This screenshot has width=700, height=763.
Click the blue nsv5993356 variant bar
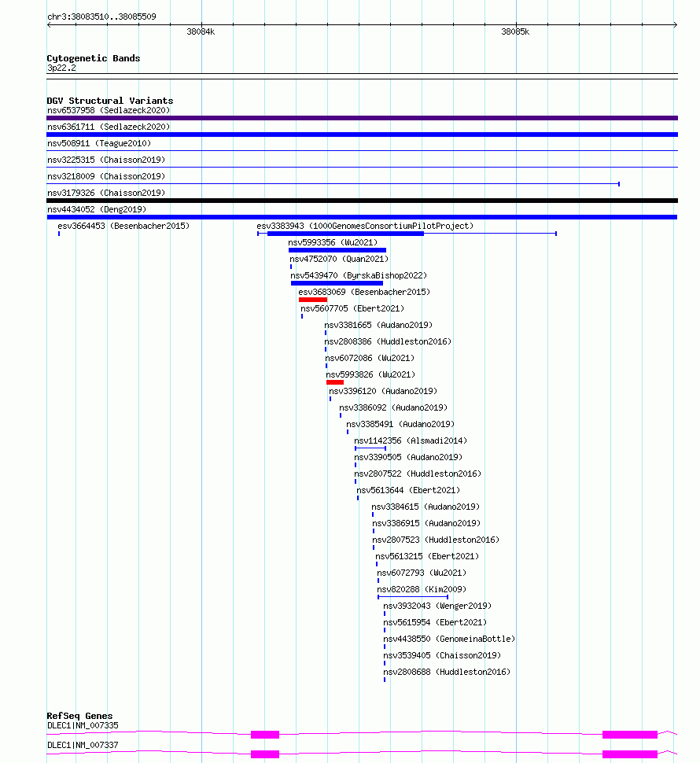click(x=337, y=251)
